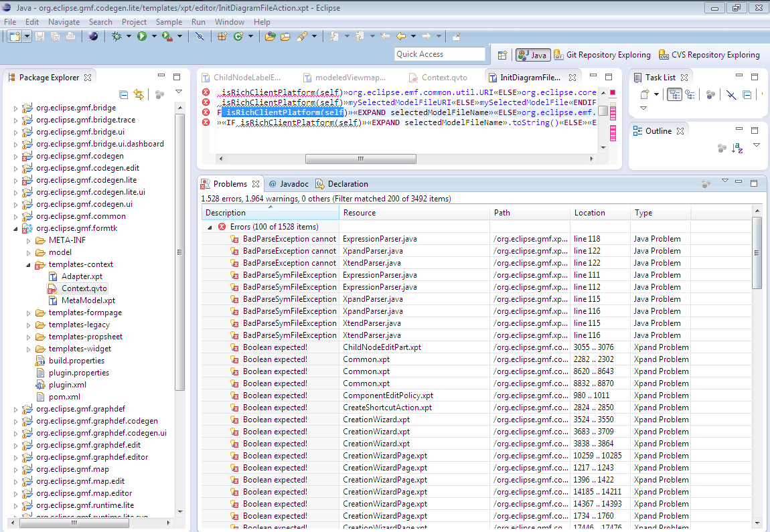
Task: Click the Save icon in the toolbar
Action: point(40,36)
